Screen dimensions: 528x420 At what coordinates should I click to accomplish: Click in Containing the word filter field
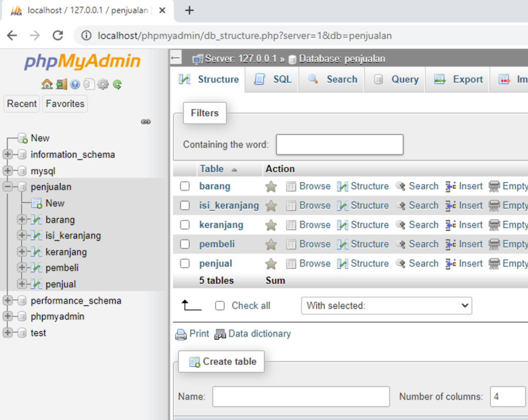point(339,144)
